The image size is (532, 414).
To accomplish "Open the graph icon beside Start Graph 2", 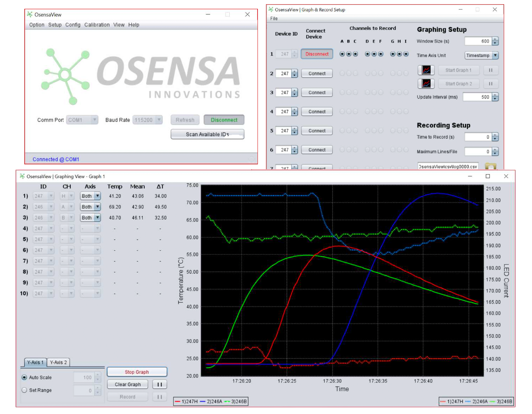I will point(426,84).
